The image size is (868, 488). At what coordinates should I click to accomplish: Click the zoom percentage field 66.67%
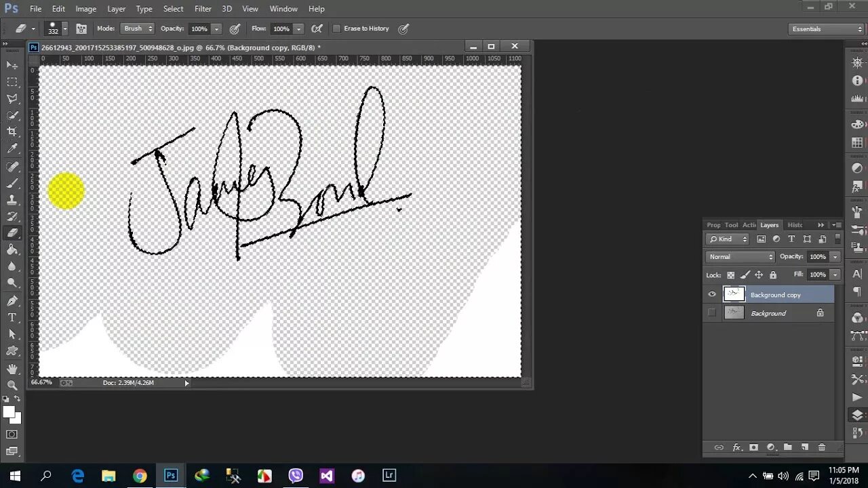point(41,383)
